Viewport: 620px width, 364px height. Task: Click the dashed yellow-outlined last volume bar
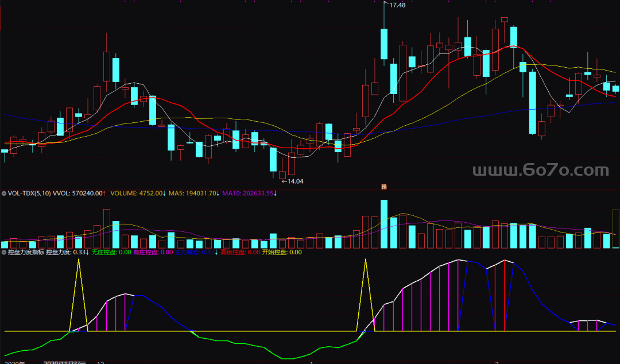click(x=616, y=229)
